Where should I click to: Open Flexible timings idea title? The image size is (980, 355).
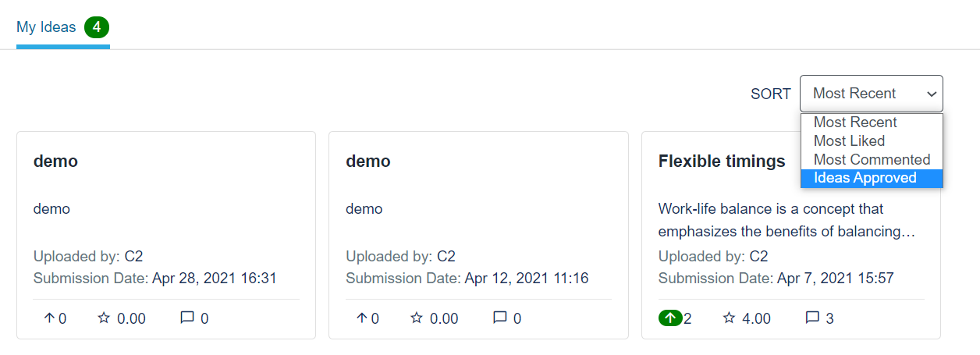[722, 162]
